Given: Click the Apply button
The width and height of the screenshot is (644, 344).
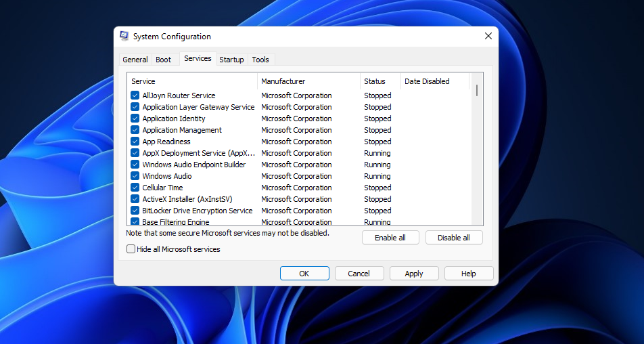Looking at the screenshot, I should pyautogui.click(x=414, y=274).
